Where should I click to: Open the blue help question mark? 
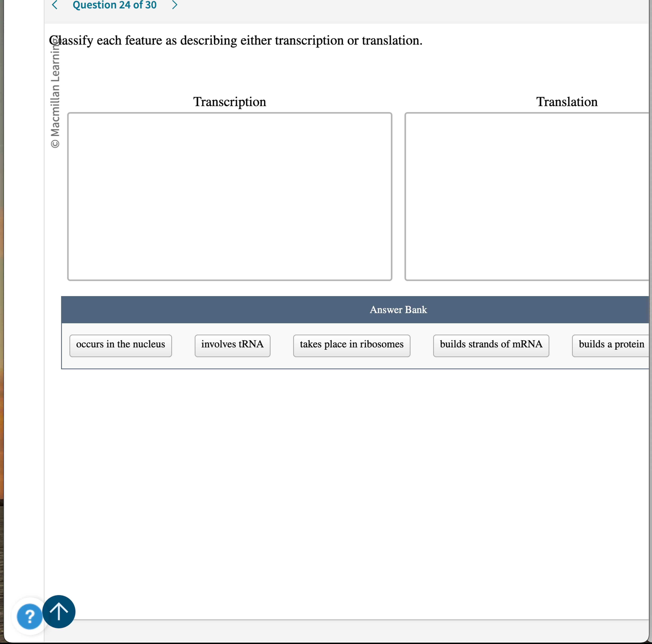(x=30, y=616)
